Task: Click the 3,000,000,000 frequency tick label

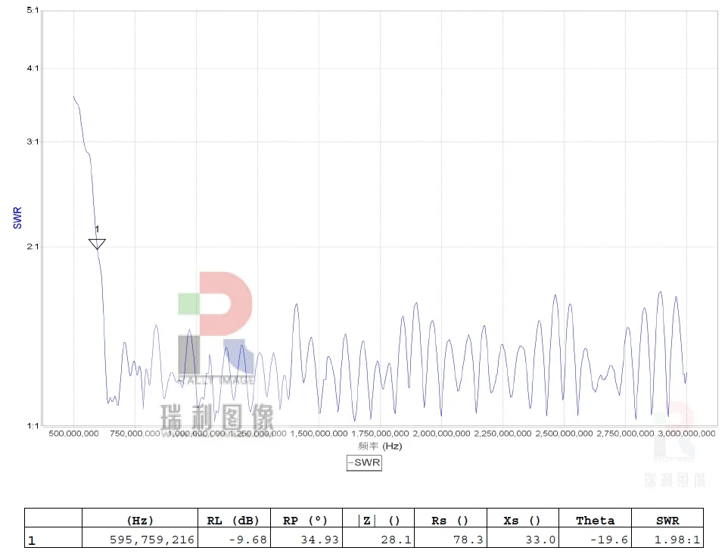Action: coord(686,434)
